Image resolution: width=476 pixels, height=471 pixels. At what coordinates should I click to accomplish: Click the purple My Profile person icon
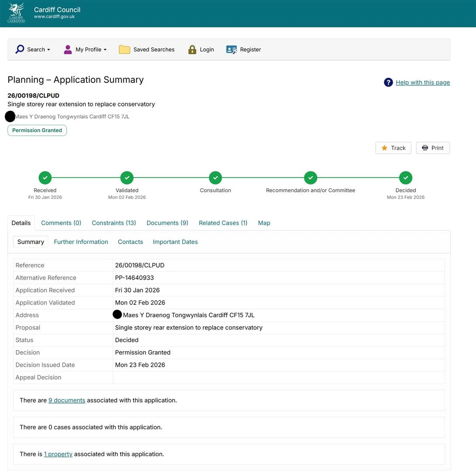(x=68, y=49)
